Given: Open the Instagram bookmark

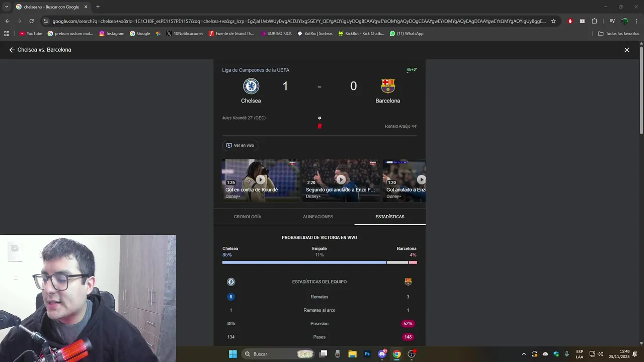Looking at the screenshot, I should click(x=112, y=34).
